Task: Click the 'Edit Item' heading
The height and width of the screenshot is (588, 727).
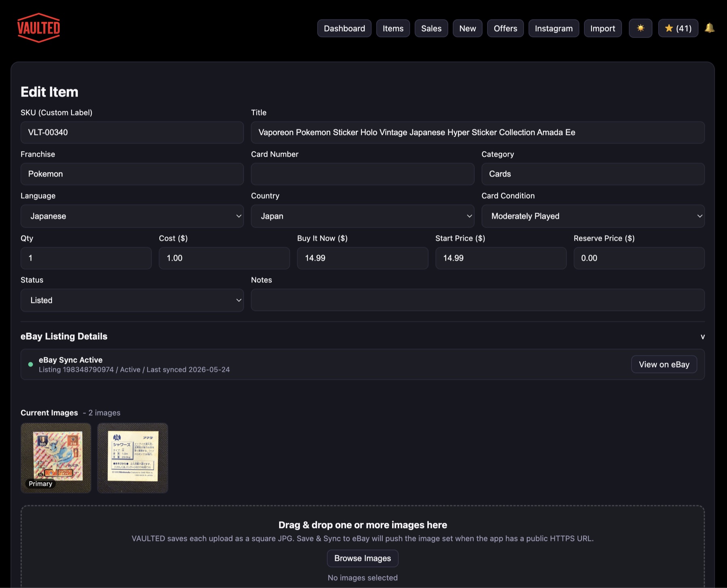Action: [x=49, y=92]
